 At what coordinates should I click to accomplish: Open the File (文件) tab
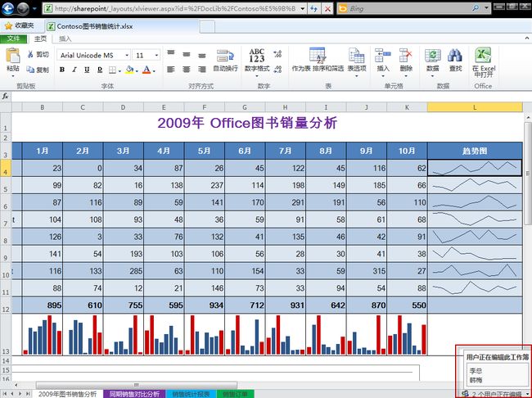tap(13, 38)
